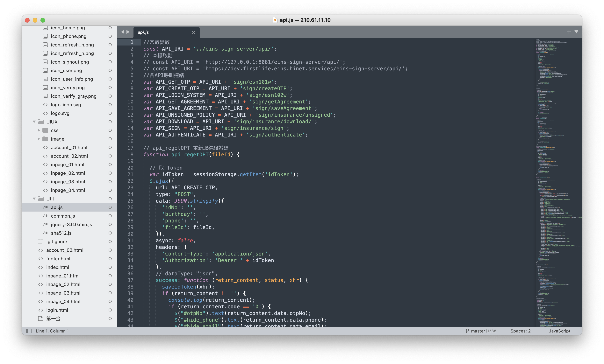Open icon_home.png image file
604x364 pixels.
68,28
